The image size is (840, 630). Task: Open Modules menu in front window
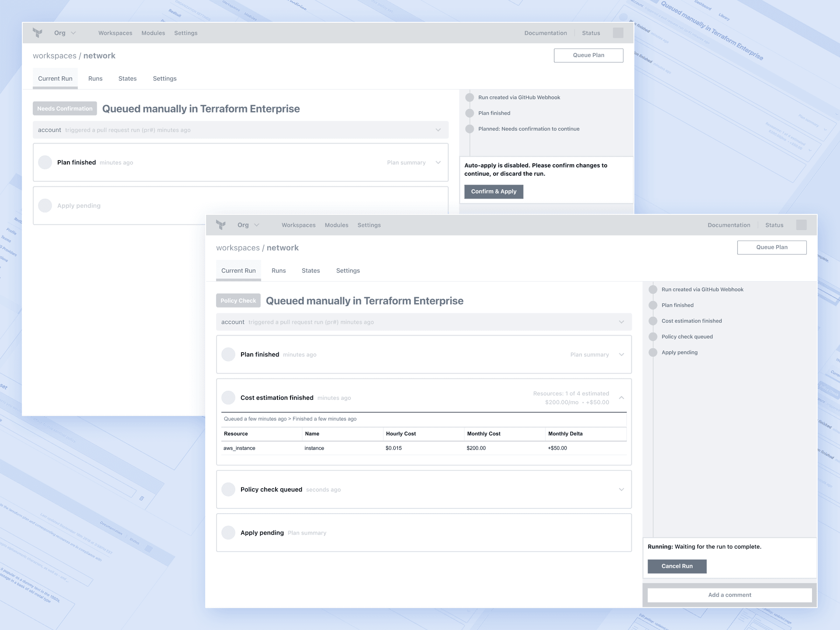(336, 225)
